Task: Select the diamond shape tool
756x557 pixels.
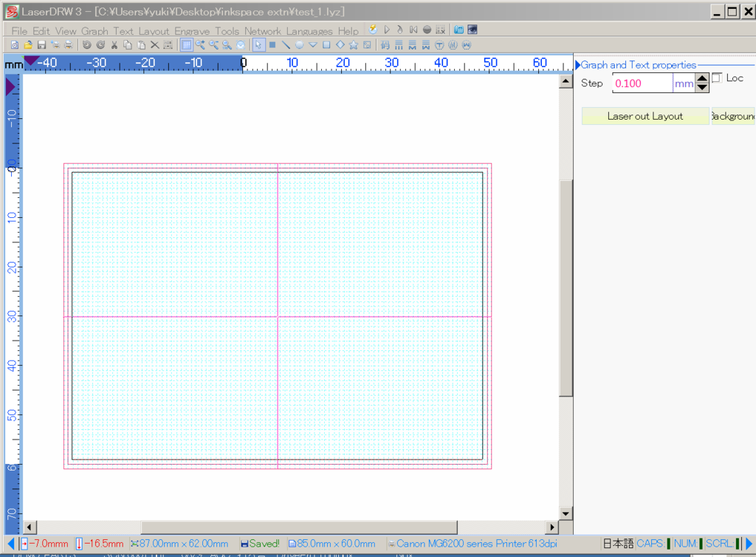Action: click(340, 45)
